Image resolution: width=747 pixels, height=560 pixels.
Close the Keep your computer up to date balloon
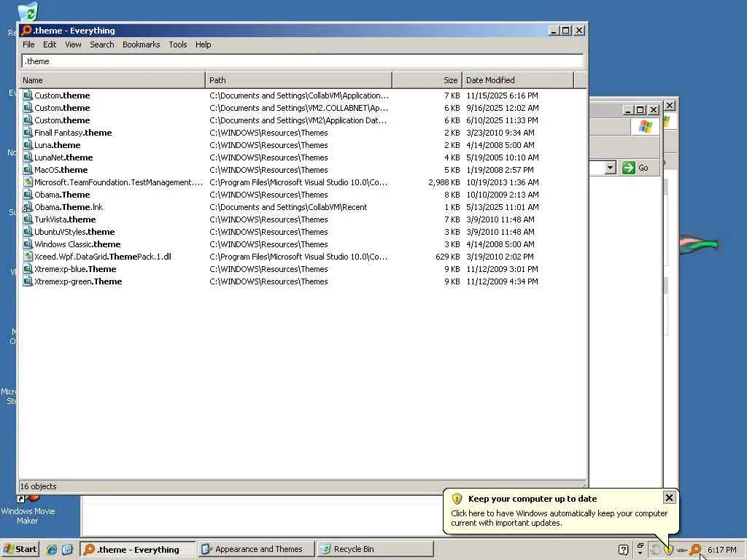pyautogui.click(x=669, y=497)
